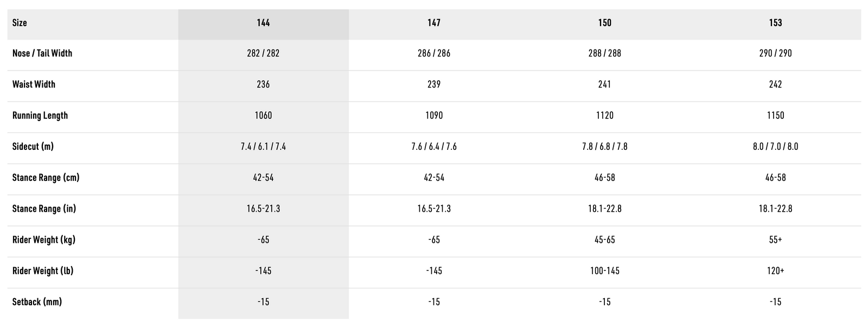Click the Nose / Tail Width row label
The height and width of the screenshot is (322, 868).
point(42,53)
